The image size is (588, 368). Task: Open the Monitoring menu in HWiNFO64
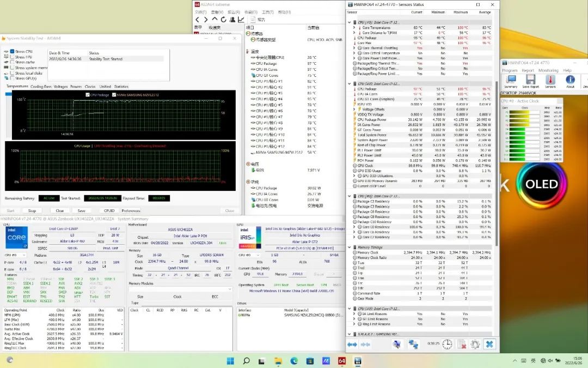tap(548, 70)
